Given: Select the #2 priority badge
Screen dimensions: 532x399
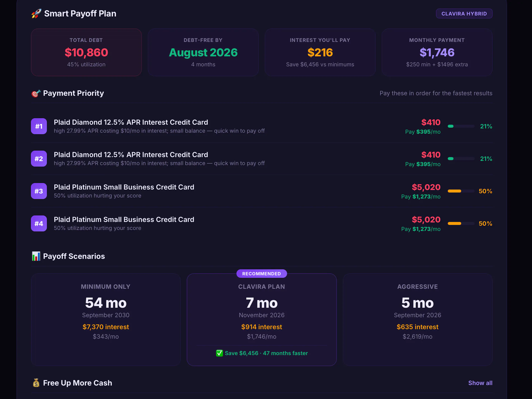Looking at the screenshot, I should [x=39, y=159].
